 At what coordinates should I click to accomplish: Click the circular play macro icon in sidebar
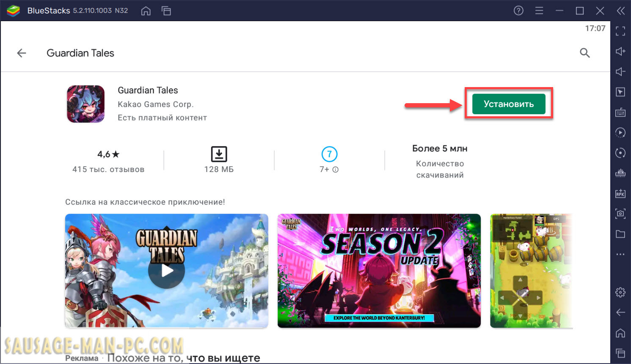click(620, 132)
